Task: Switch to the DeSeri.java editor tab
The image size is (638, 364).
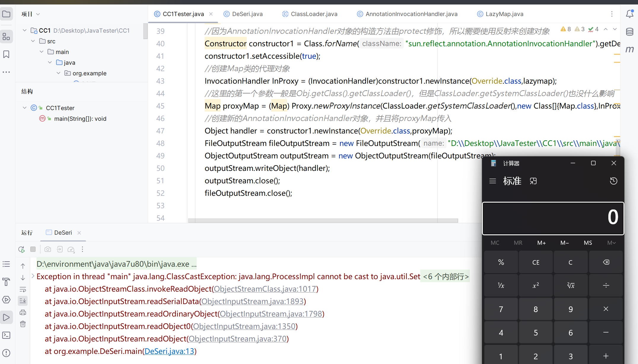Action: 247,14
